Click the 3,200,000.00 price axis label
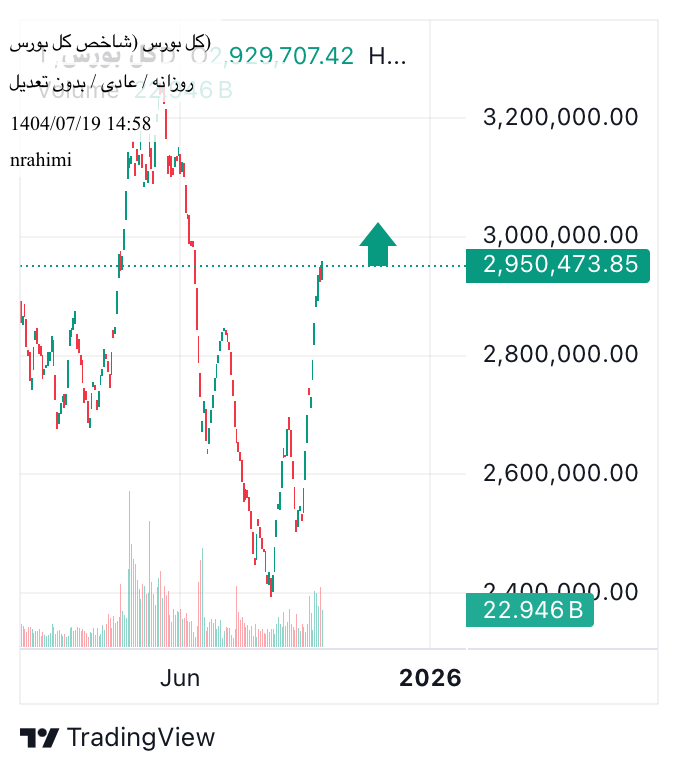The width and height of the screenshot is (678, 774). point(560,117)
